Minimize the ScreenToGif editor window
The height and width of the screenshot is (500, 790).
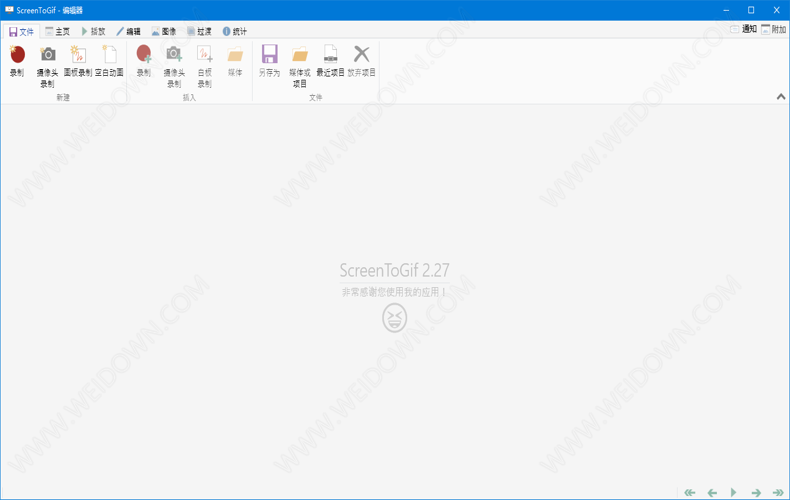[726, 10]
